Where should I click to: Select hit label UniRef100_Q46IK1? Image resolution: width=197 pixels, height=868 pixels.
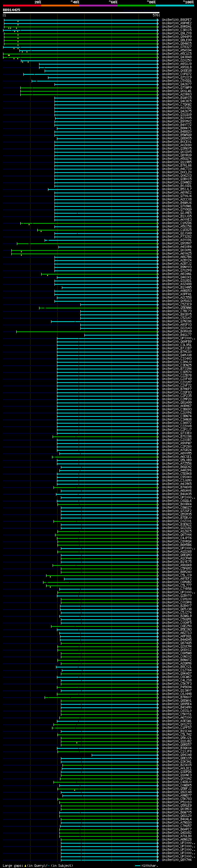tap(177, 277)
